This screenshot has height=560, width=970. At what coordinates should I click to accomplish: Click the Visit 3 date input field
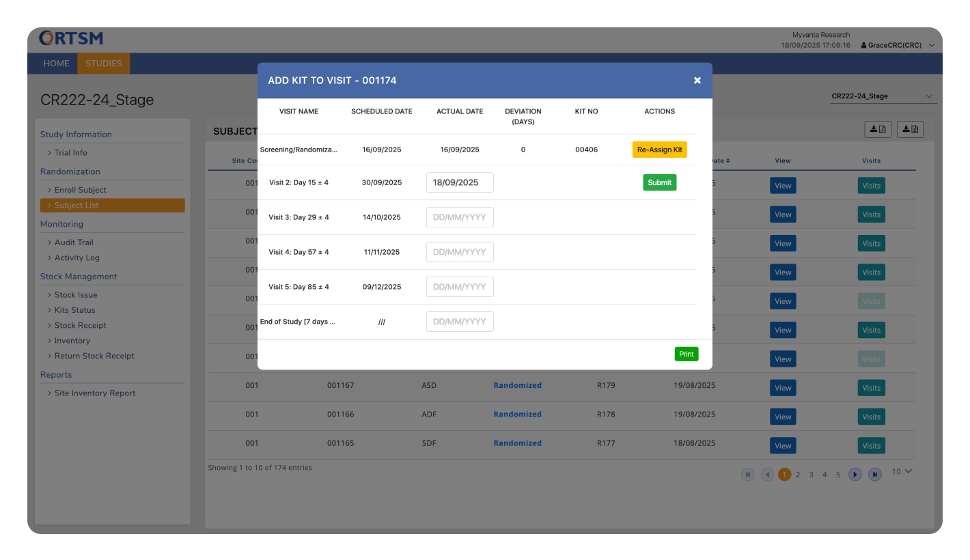pyautogui.click(x=460, y=216)
